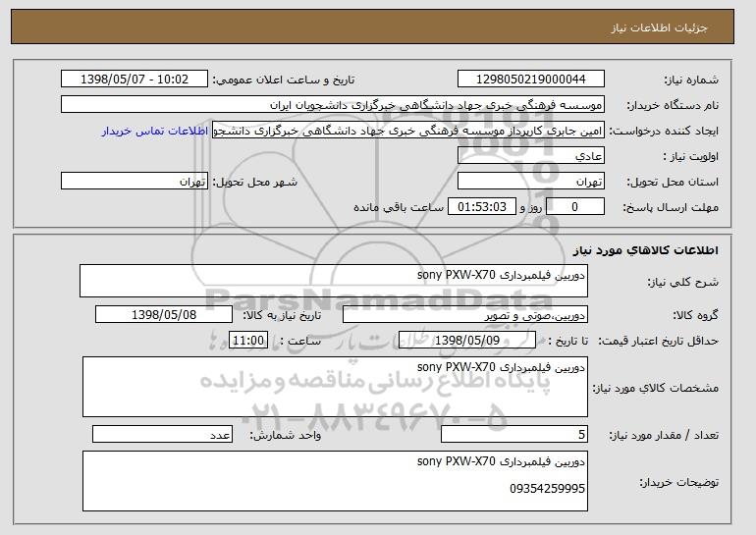Select the remaining days field showing 0
This screenshot has height=535, width=756.
(575, 207)
